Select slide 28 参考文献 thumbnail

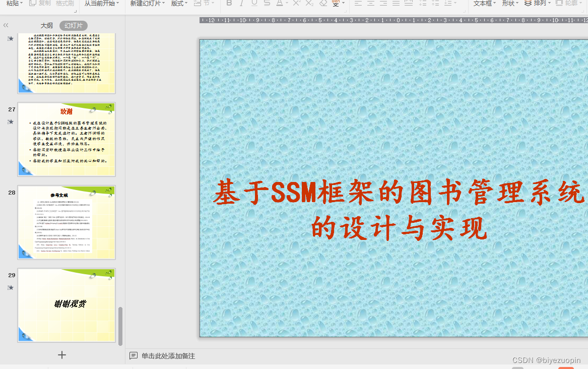(x=67, y=222)
